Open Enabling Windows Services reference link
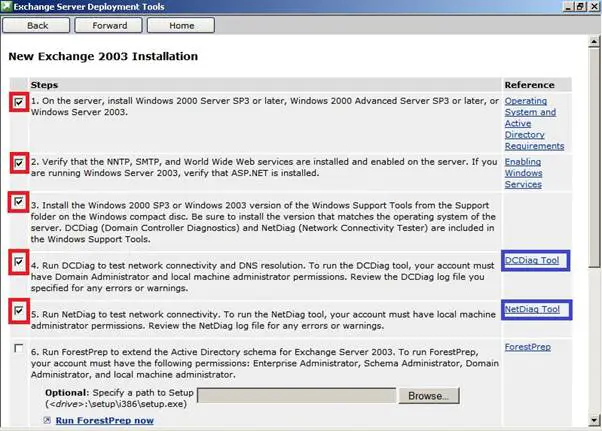 coord(523,173)
